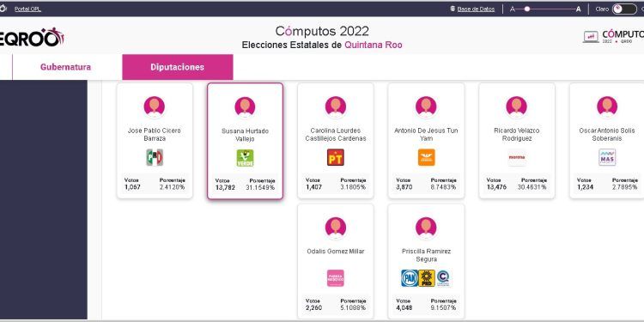Click the IEQROO logo
The height and width of the screenshot is (322, 644).
[x=31, y=38]
